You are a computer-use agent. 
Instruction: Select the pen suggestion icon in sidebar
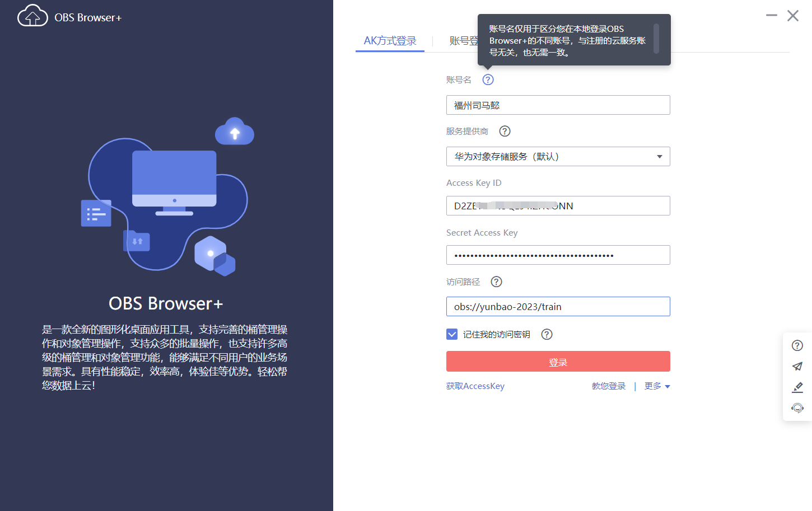coord(797,387)
